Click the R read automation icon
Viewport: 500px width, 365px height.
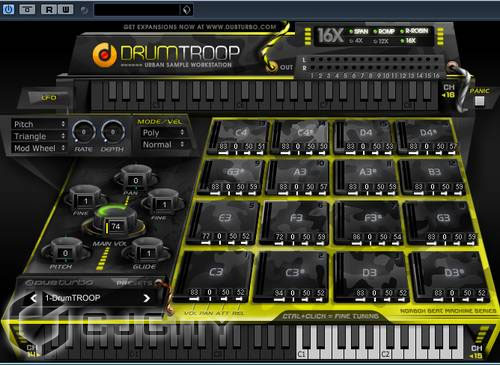(49, 9)
